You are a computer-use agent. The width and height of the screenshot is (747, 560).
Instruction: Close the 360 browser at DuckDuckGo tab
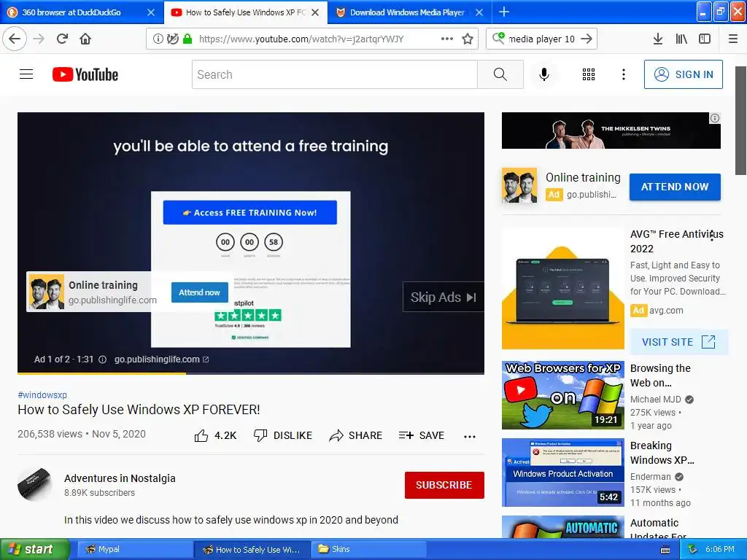(x=151, y=12)
